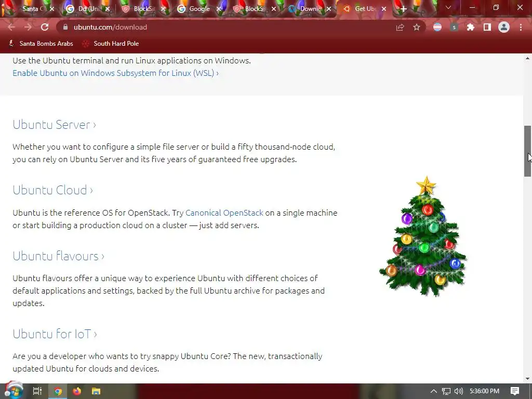Open the Extensions puzzle icon
Screen dimensions: 532x399
(471, 27)
